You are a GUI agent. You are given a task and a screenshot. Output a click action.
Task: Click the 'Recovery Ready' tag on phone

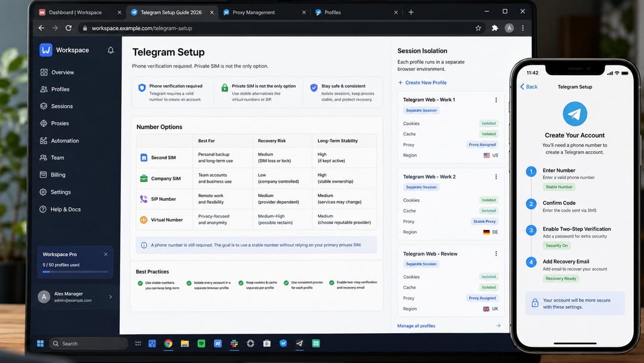561,279
